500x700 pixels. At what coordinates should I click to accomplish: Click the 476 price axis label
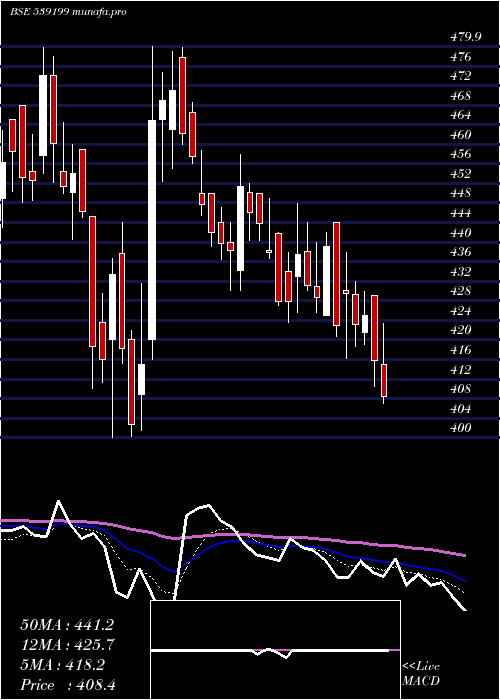(460, 57)
